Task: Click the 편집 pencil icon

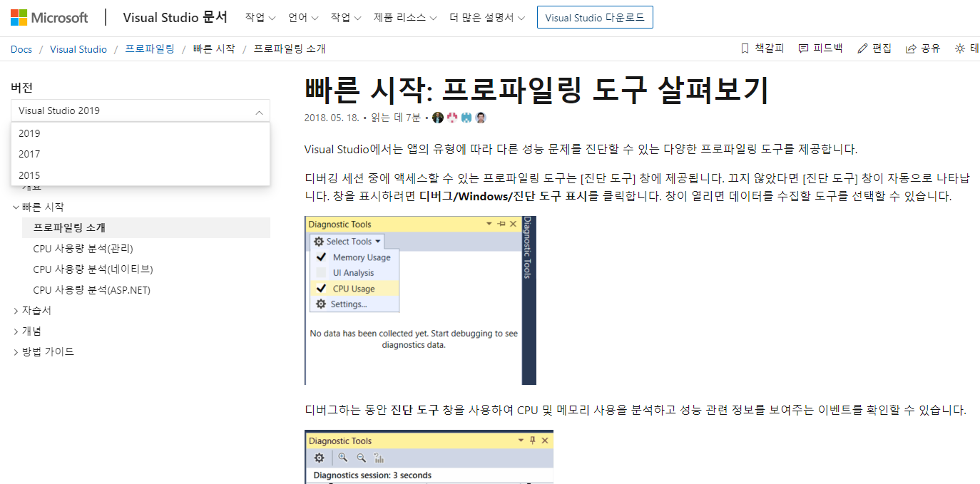Action: click(x=862, y=48)
